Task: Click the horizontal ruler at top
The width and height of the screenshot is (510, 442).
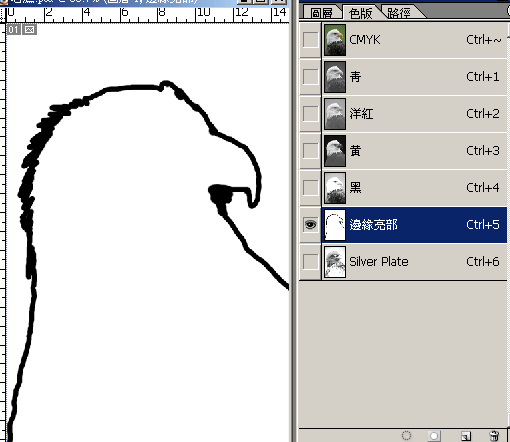Action: [148, 15]
